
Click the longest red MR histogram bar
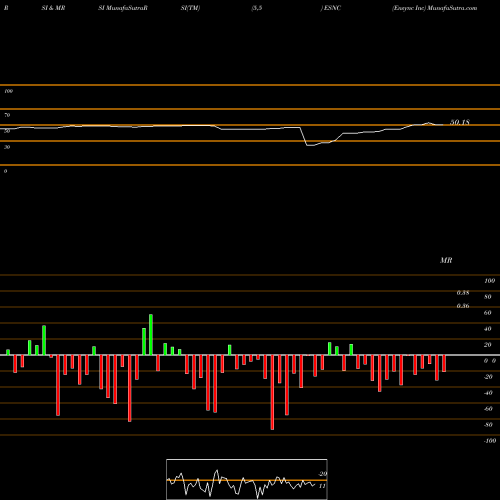[x=272, y=392]
